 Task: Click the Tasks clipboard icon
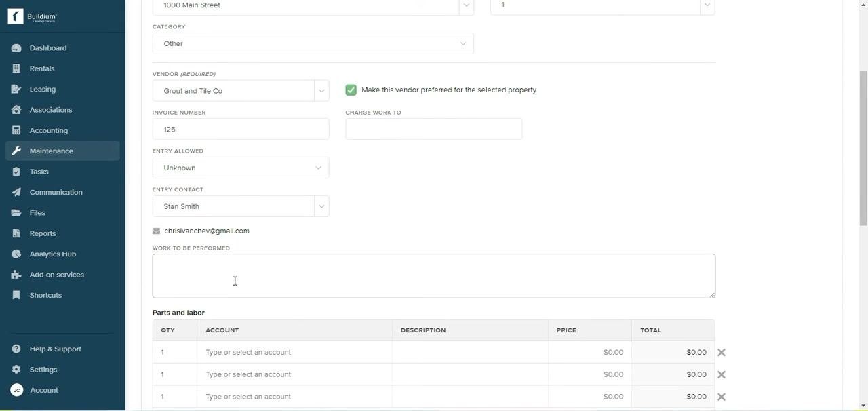click(16, 172)
